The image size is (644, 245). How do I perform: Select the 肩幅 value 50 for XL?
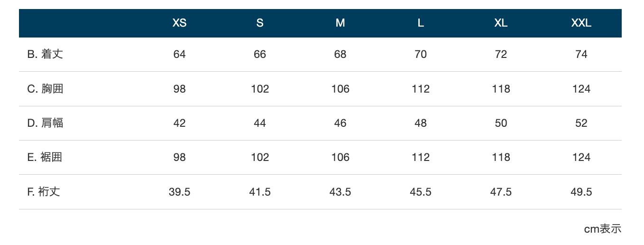tap(501, 123)
